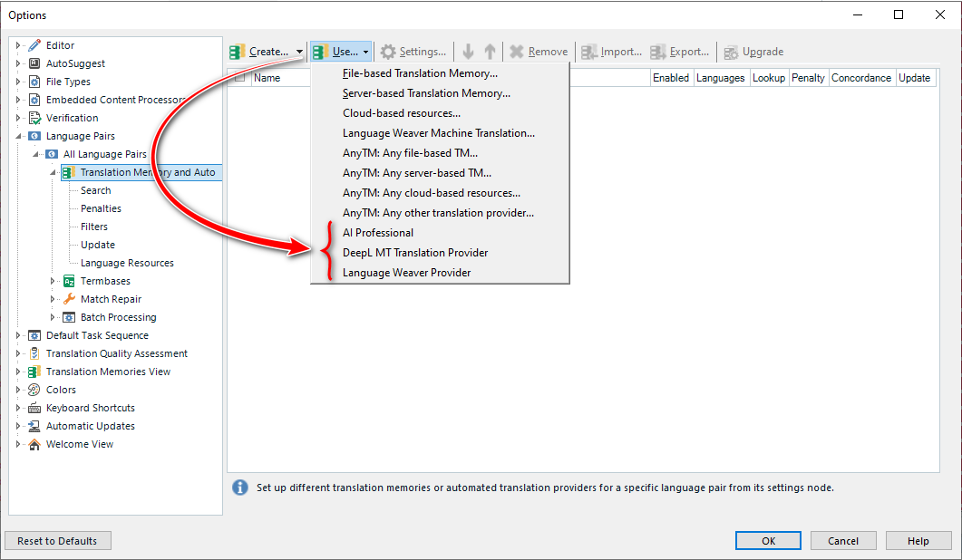Click the Help button
Image resolution: width=962 pixels, height=560 pixels.
click(x=918, y=541)
